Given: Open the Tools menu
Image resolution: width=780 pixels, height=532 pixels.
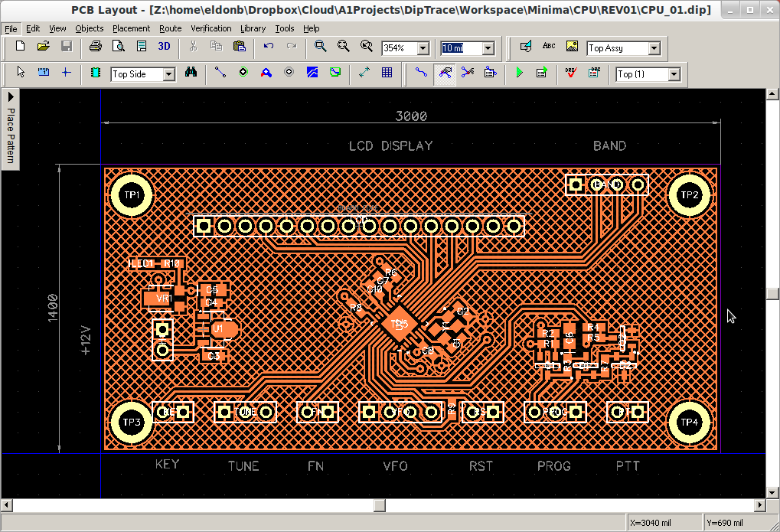Looking at the screenshot, I should pyautogui.click(x=285, y=28).
